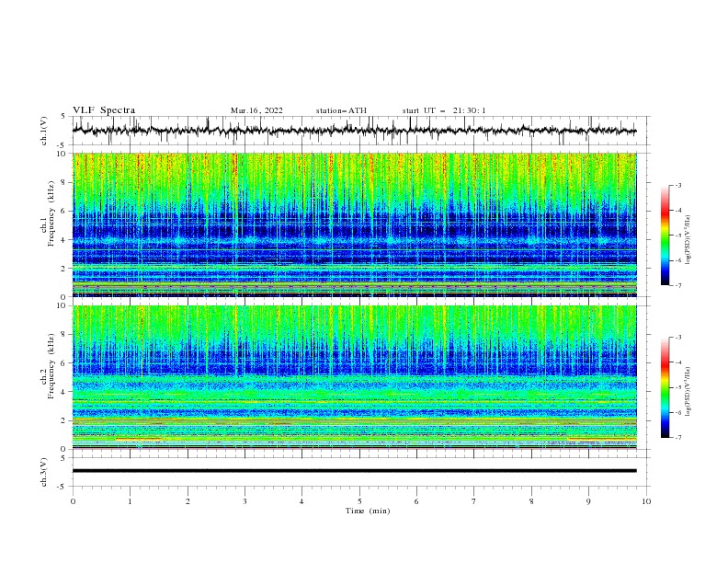This screenshot has height=563, width=728.
Task: Click the time axis tick label '8'
Action: point(531,501)
